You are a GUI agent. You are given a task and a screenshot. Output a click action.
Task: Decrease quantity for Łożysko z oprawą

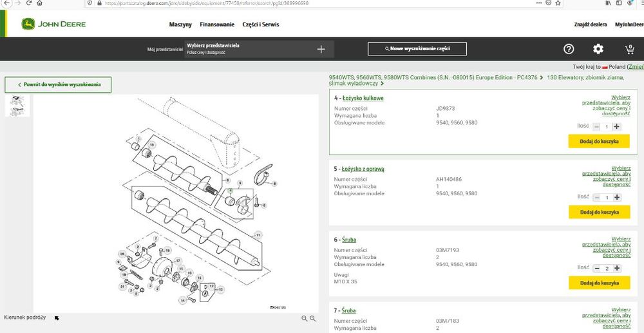tap(597, 198)
